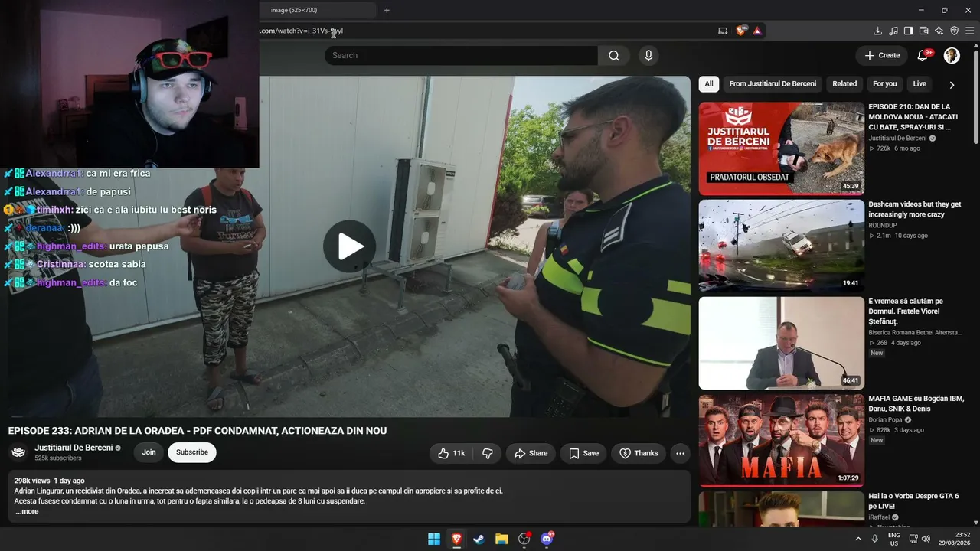Open browser Downloads icon
The height and width of the screenshot is (551, 980).
[x=877, y=31]
